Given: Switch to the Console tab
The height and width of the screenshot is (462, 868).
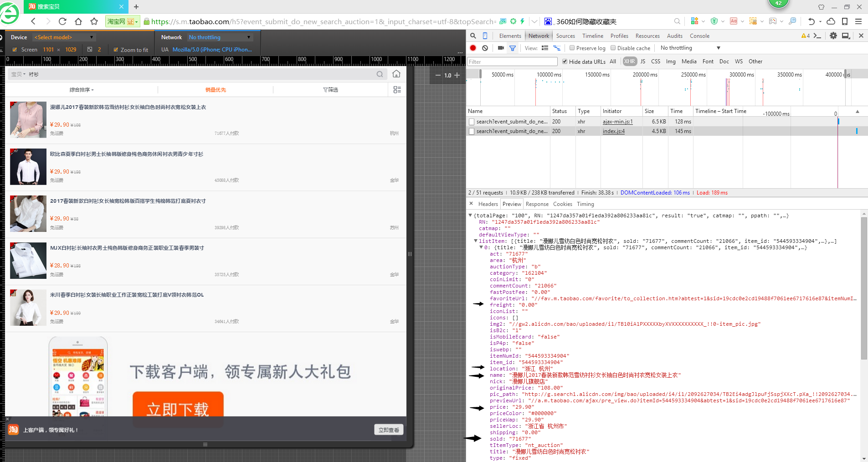Looking at the screenshot, I should pos(699,36).
